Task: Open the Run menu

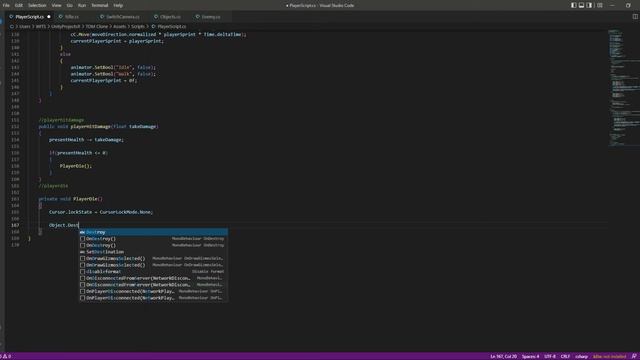Action: (x=82, y=5)
